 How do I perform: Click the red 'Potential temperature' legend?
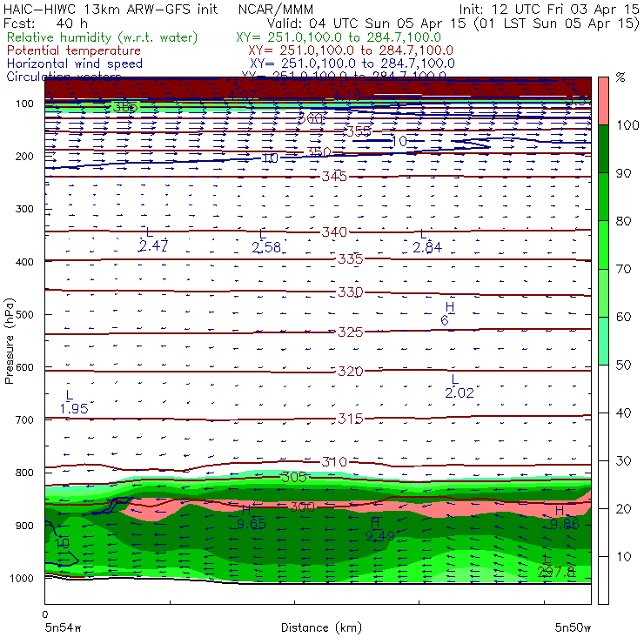pyautogui.click(x=74, y=50)
